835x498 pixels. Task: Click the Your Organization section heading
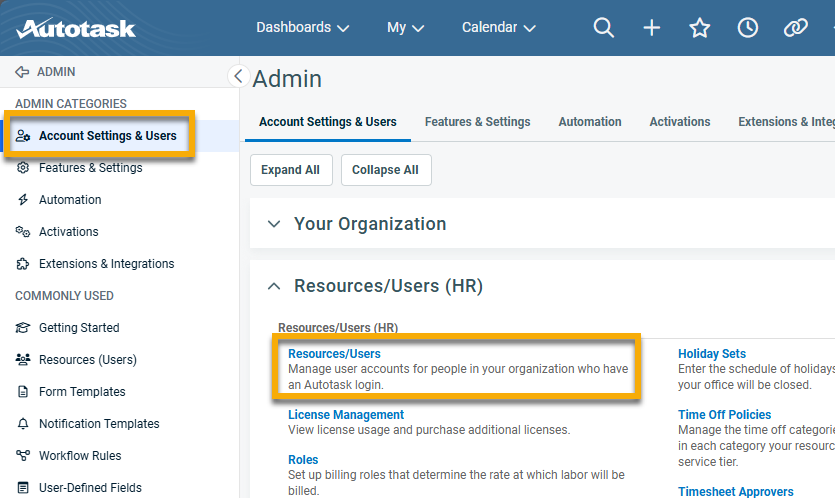pos(370,224)
